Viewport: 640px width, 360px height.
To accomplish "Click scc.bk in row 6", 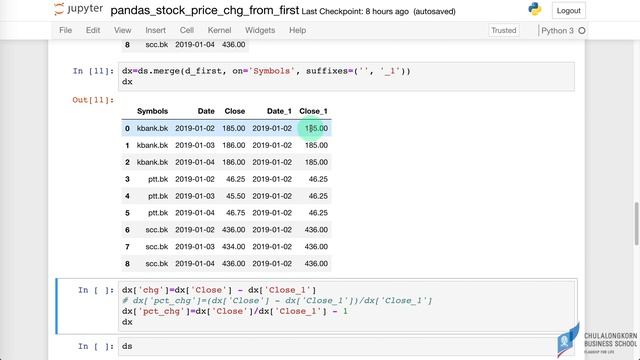I will 157,230.
